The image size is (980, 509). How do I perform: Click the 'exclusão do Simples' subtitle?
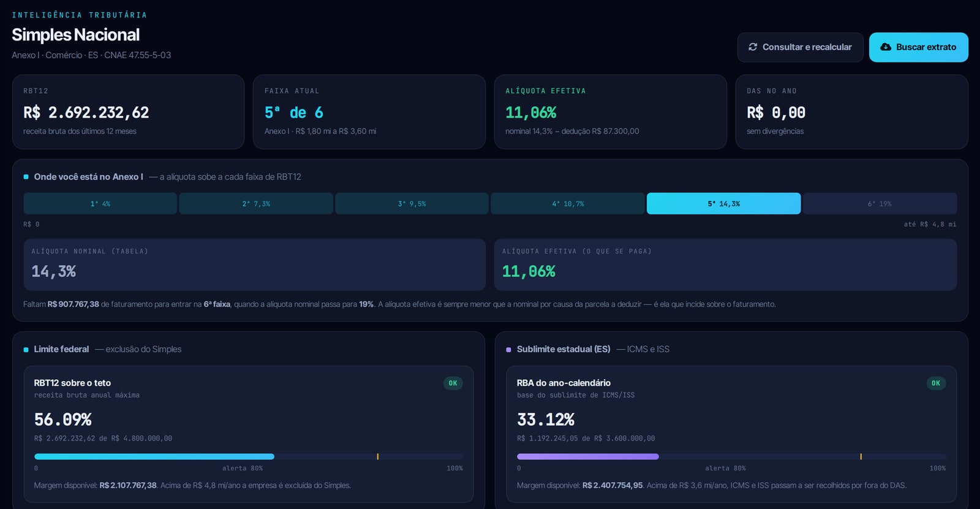click(x=143, y=349)
